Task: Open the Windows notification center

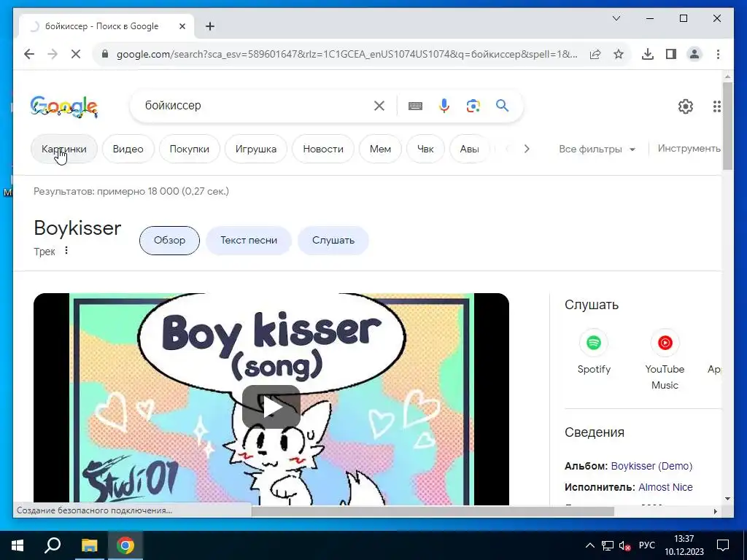Action: click(x=723, y=545)
